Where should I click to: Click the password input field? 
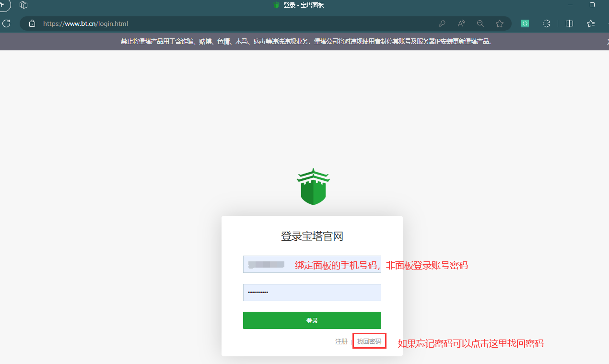[312, 293]
